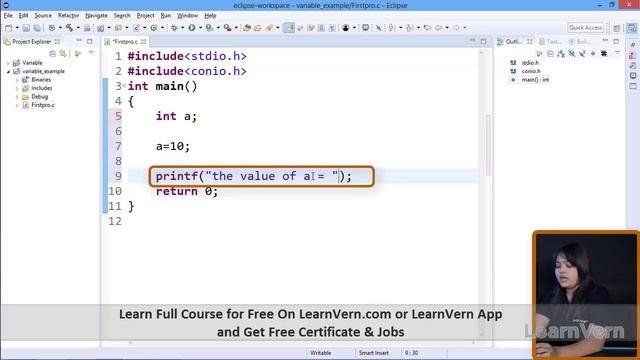Maximize the editor area

pyautogui.click(x=483, y=41)
